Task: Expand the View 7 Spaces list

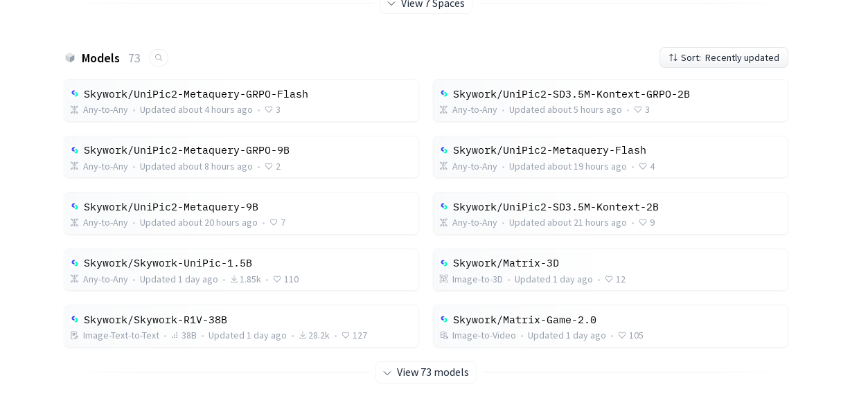Action: click(425, 4)
